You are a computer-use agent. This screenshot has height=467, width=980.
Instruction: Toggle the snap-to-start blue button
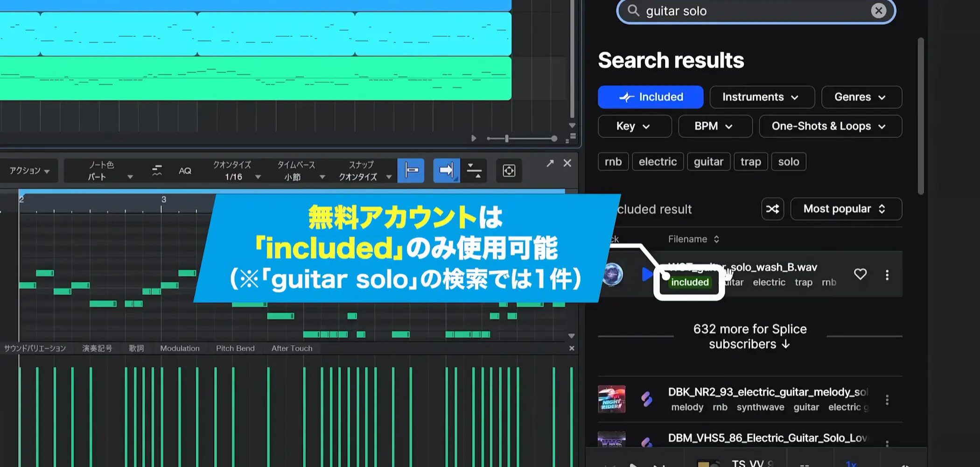411,170
